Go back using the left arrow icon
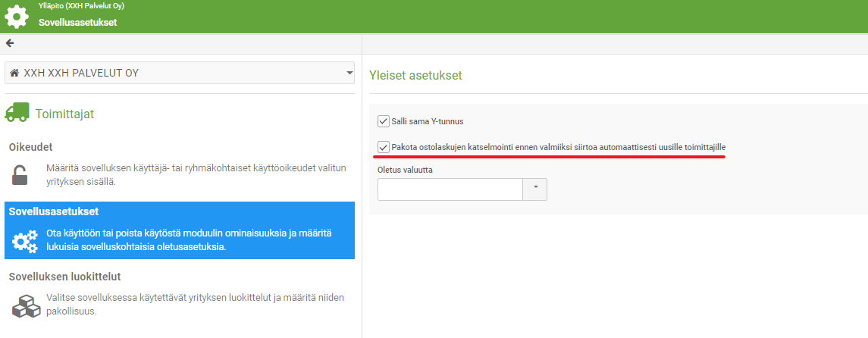868x338 pixels. [x=10, y=43]
